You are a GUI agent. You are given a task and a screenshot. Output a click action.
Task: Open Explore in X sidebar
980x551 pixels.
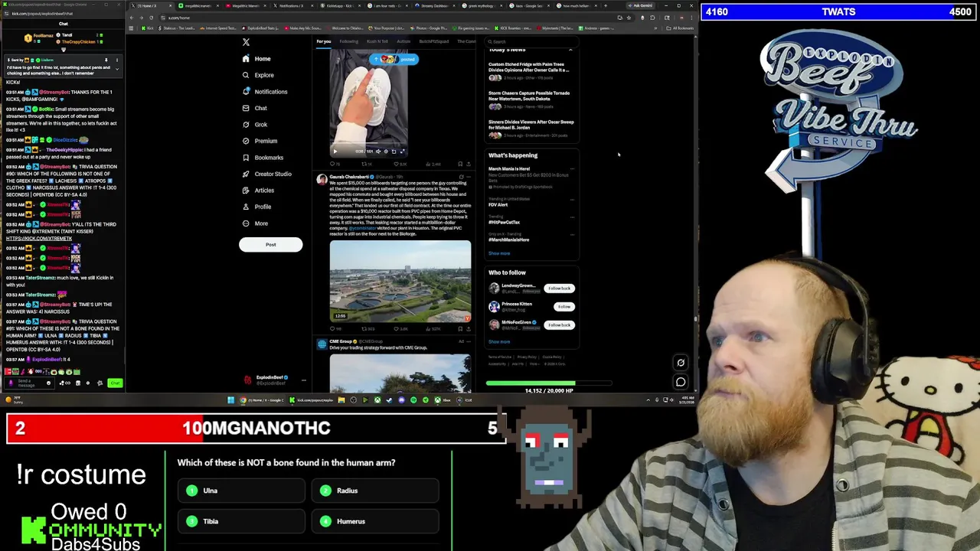point(258,75)
